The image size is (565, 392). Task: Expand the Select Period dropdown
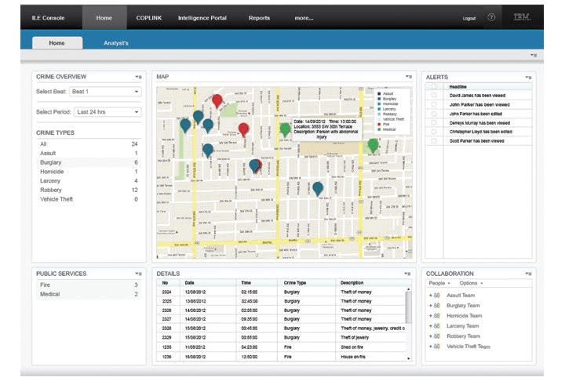pyautogui.click(x=108, y=112)
